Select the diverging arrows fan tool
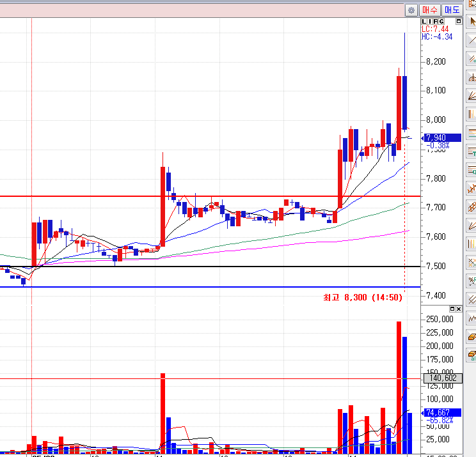Image resolution: width=476 pixels, height=457 pixels. click(x=472, y=226)
